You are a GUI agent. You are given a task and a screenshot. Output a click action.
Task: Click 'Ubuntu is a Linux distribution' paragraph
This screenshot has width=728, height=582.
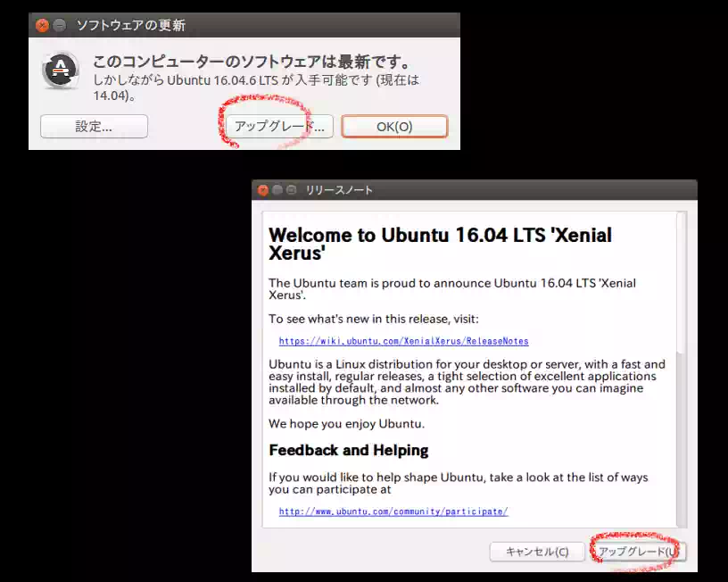[467, 382]
